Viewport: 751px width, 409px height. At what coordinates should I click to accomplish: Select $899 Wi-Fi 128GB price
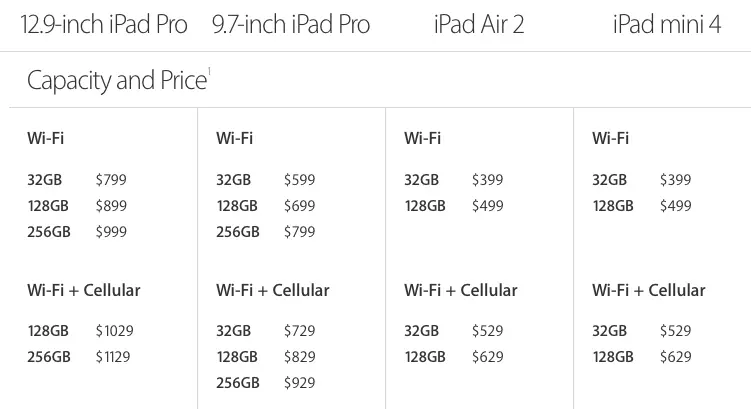pyautogui.click(x=111, y=206)
